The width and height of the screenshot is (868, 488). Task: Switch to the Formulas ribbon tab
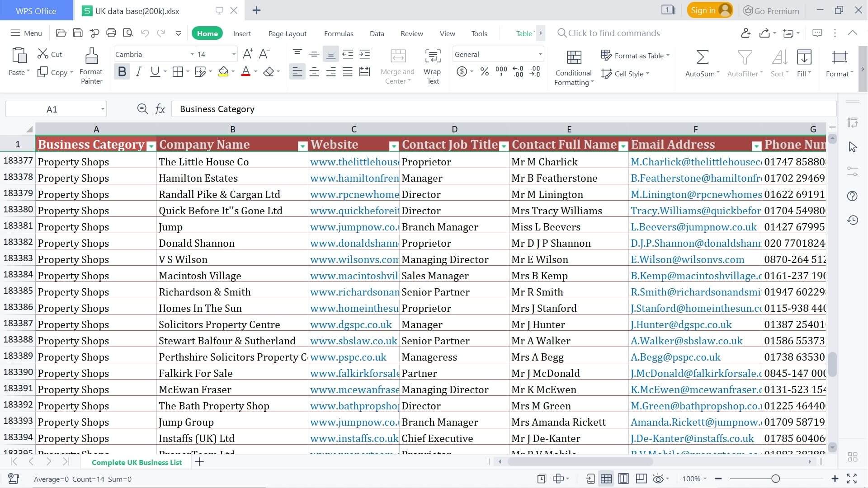338,33
